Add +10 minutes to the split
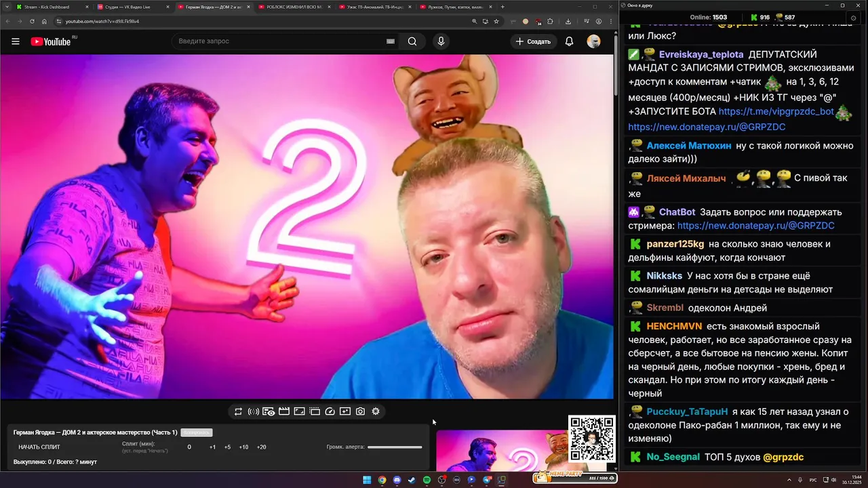The width and height of the screenshot is (868, 488). [x=243, y=447]
